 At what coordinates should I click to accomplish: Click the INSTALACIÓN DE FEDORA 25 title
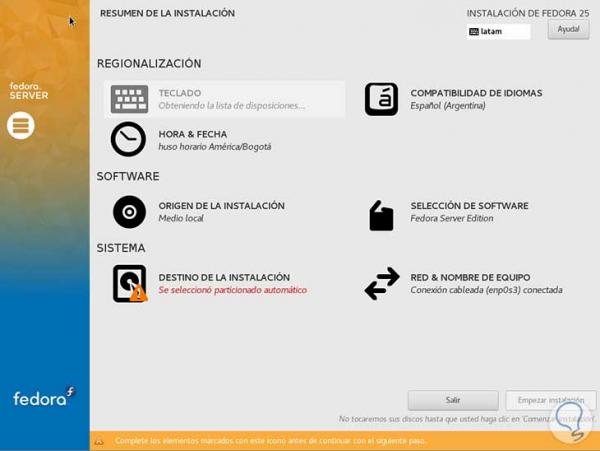(528, 13)
